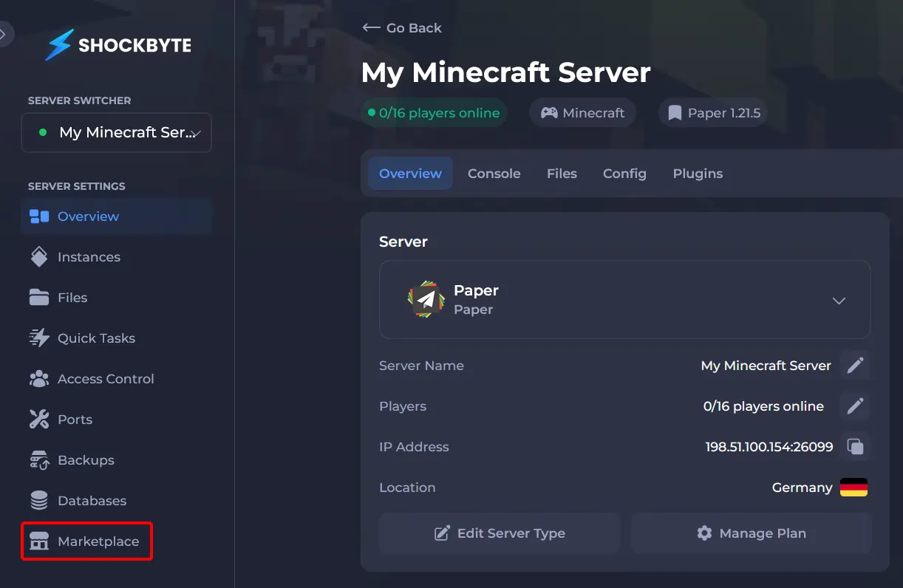This screenshot has height=588, width=903.
Task: Click the Location value Germany
Action: coord(802,488)
